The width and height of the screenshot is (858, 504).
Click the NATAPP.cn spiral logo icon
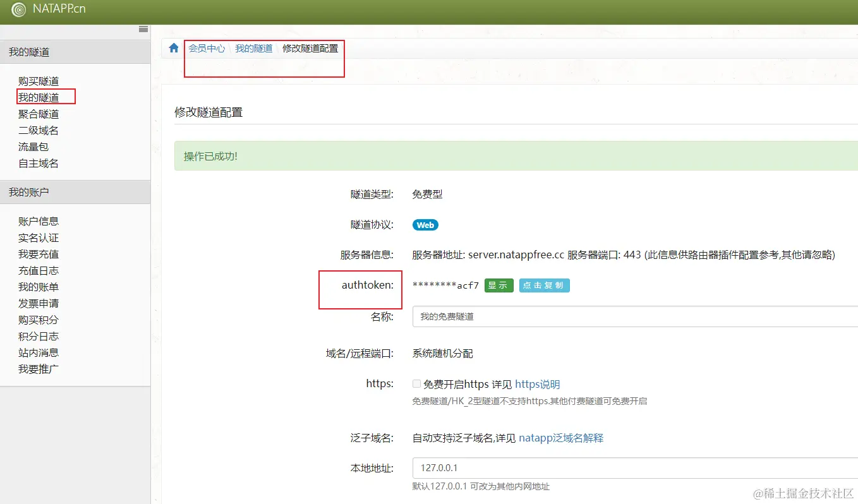[19, 10]
